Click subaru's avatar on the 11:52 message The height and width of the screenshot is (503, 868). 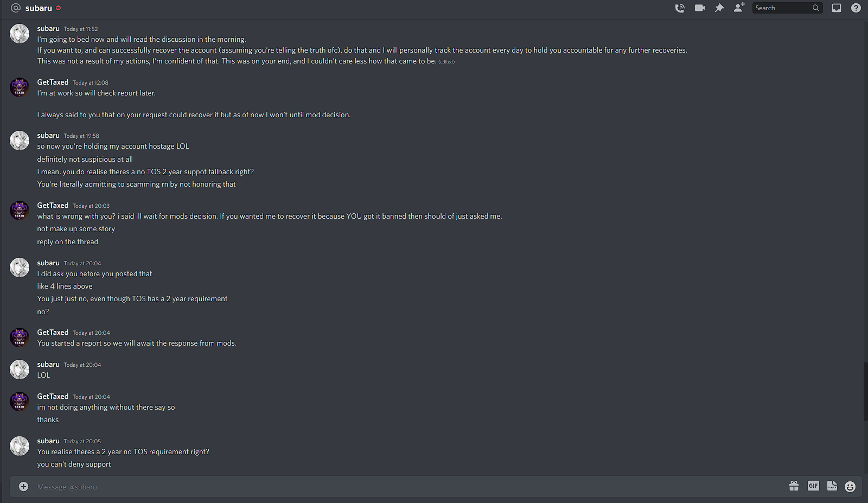tap(20, 34)
